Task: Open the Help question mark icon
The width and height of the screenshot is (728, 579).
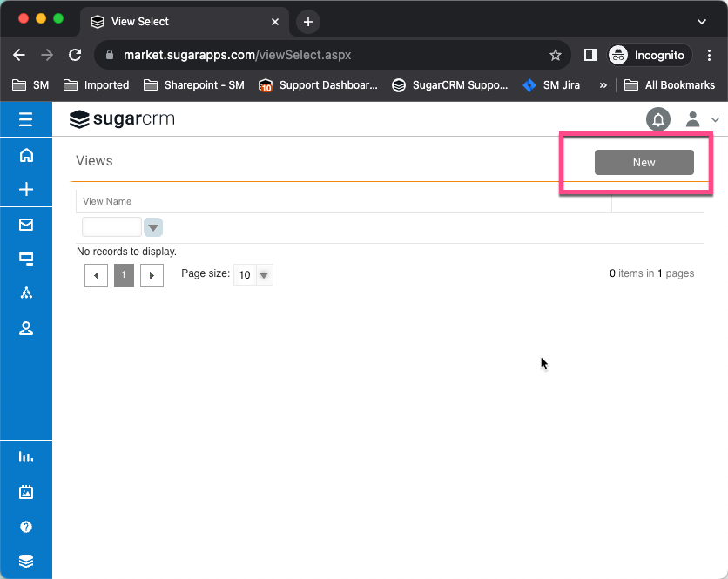Action: [x=26, y=527]
